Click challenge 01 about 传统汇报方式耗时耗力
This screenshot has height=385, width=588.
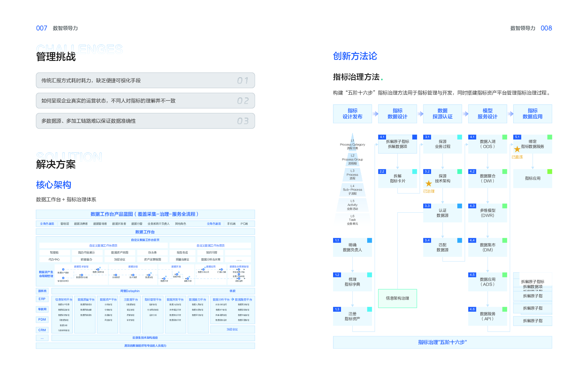(145, 81)
